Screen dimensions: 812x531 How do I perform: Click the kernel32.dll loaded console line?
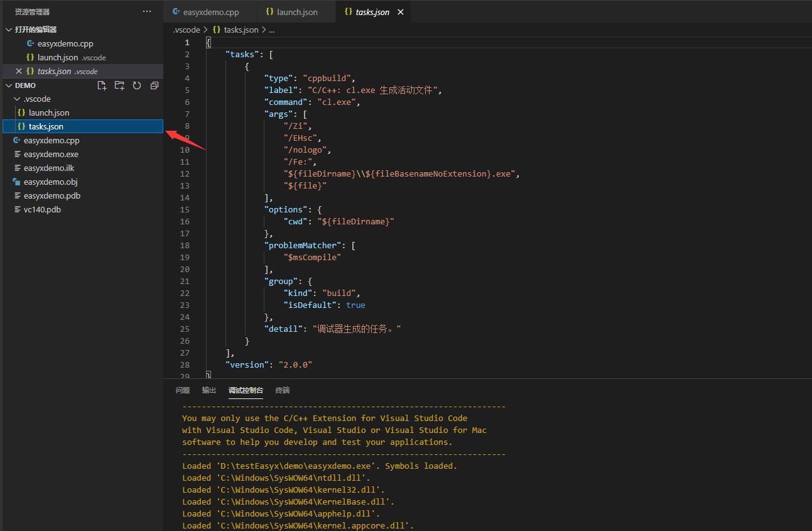283,490
